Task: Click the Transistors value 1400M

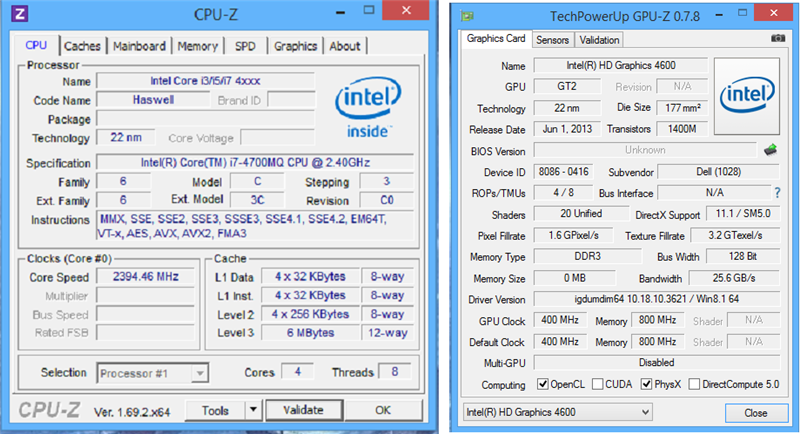Action: click(683, 129)
